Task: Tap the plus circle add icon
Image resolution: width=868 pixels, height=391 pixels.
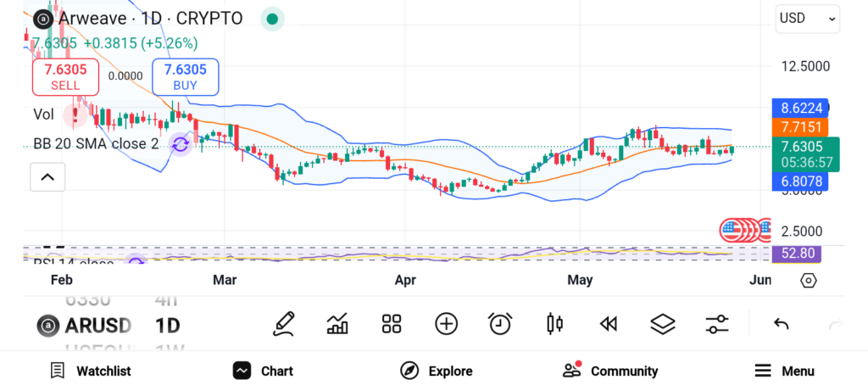Action: (x=446, y=324)
